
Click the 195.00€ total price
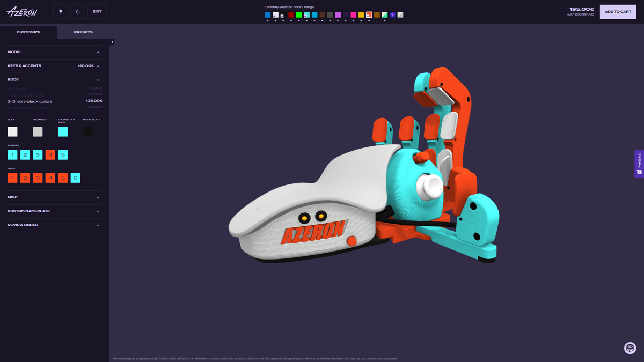(x=582, y=9)
